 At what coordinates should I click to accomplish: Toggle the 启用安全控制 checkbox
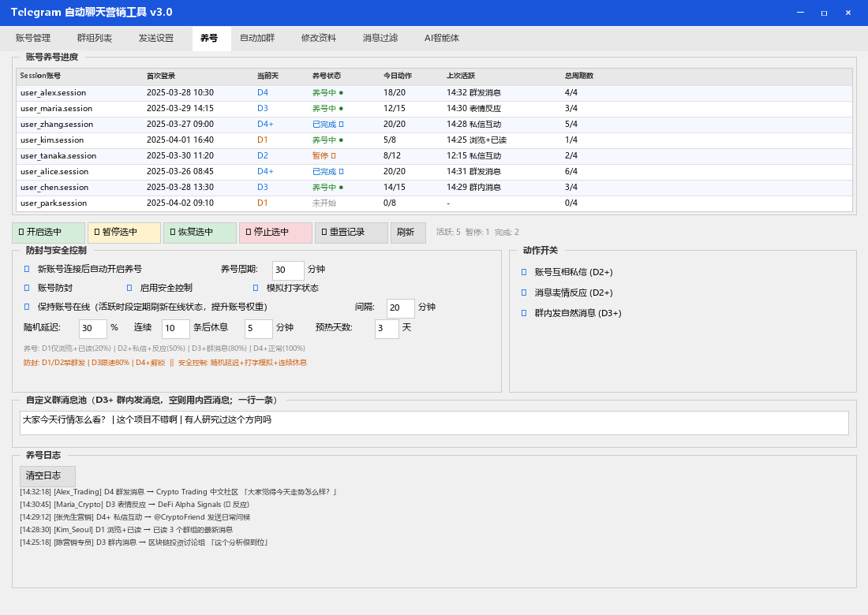[x=129, y=288]
